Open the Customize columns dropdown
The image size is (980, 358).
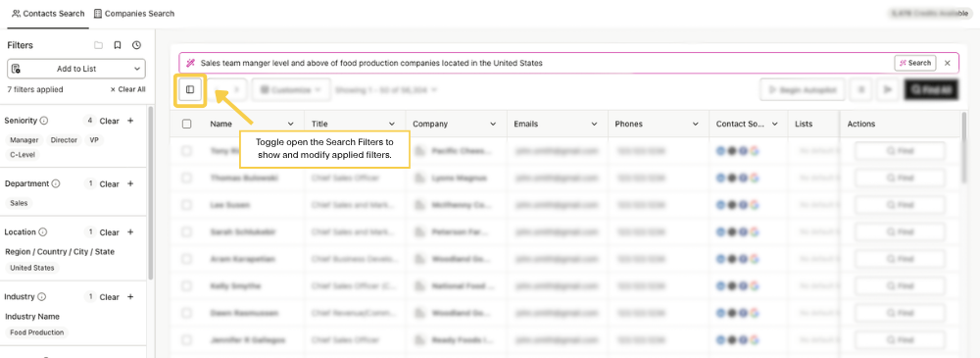[x=291, y=90]
